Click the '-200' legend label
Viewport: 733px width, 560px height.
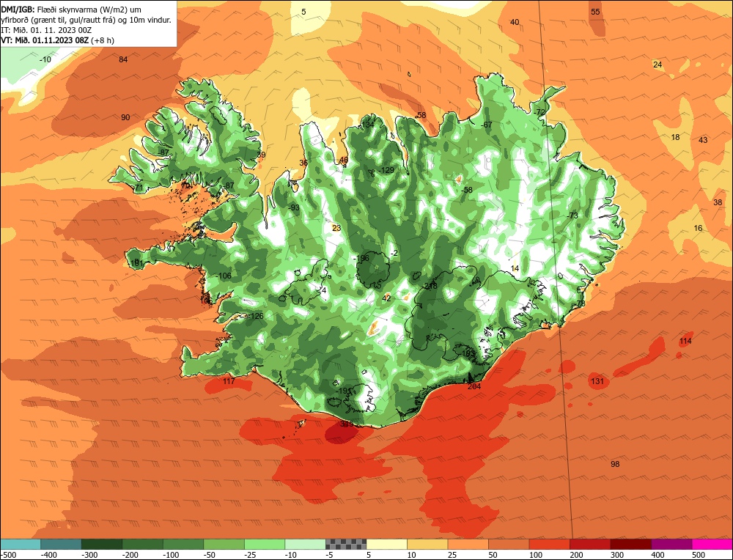click(130, 555)
